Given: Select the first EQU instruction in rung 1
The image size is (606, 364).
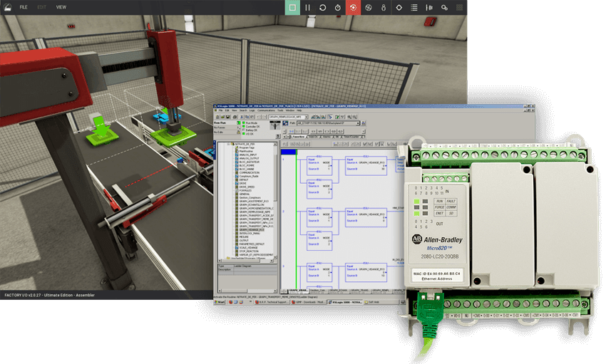Looking at the screenshot, I should point(319,166).
